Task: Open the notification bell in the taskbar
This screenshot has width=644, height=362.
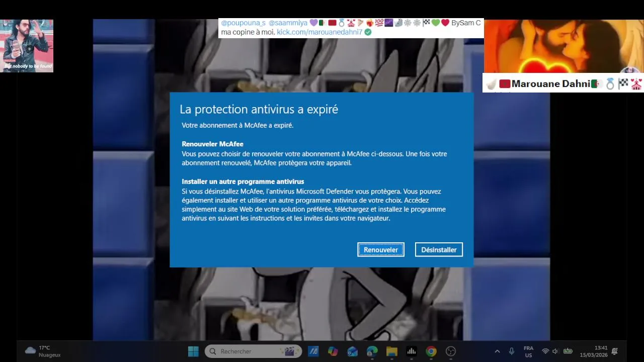Action: 614,351
